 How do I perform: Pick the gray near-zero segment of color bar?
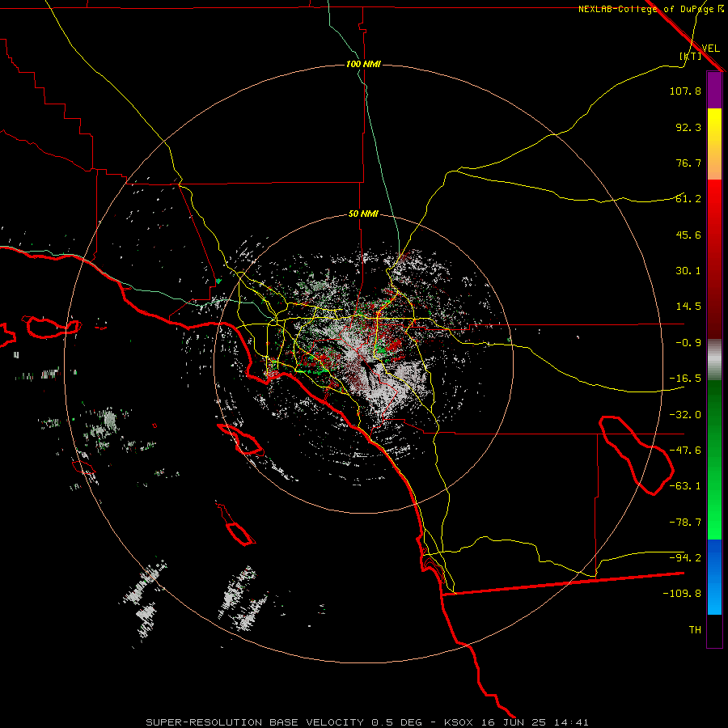coord(714,360)
